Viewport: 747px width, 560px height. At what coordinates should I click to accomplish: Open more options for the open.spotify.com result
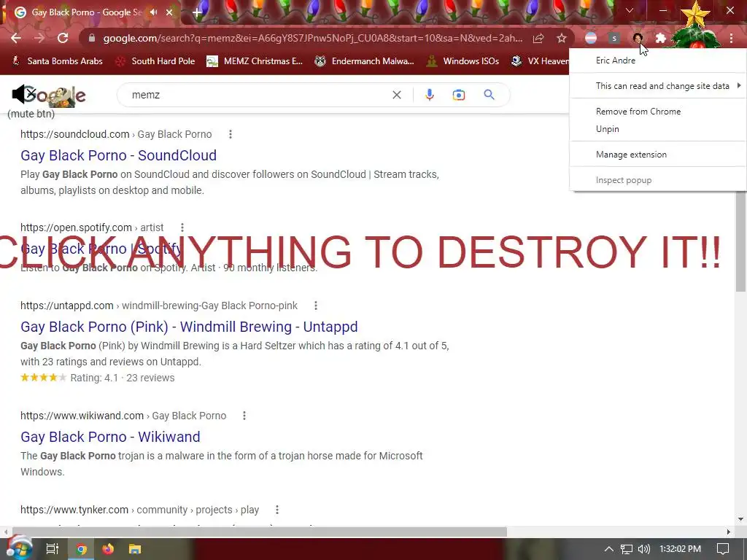(182, 227)
